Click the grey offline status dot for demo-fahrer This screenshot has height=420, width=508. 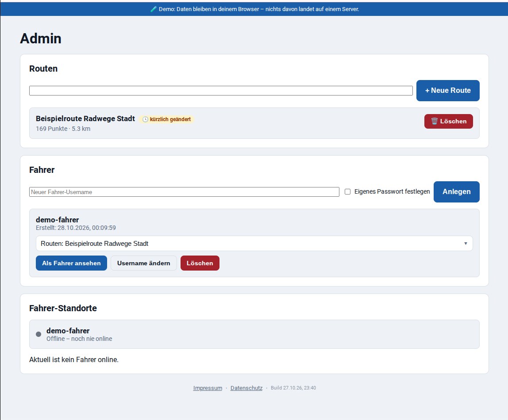coord(38,334)
